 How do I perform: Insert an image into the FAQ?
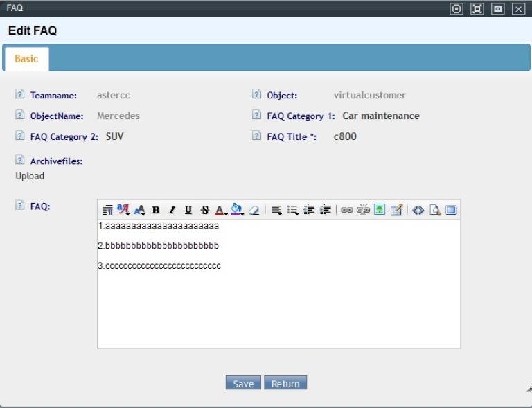tap(380, 210)
